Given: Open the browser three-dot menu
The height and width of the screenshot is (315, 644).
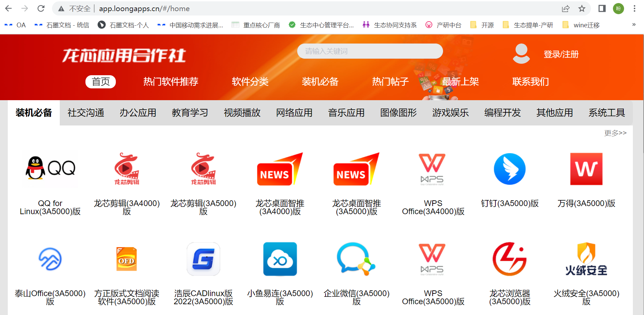Looking at the screenshot, I should [635, 8].
